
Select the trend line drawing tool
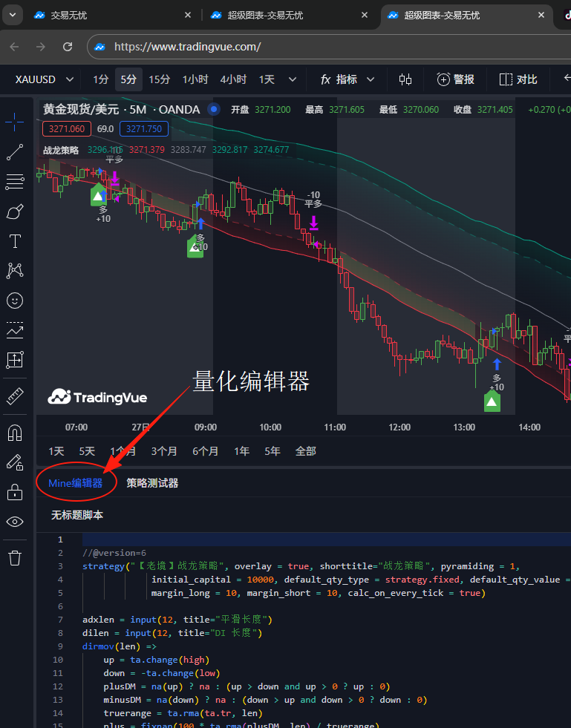[x=14, y=152]
